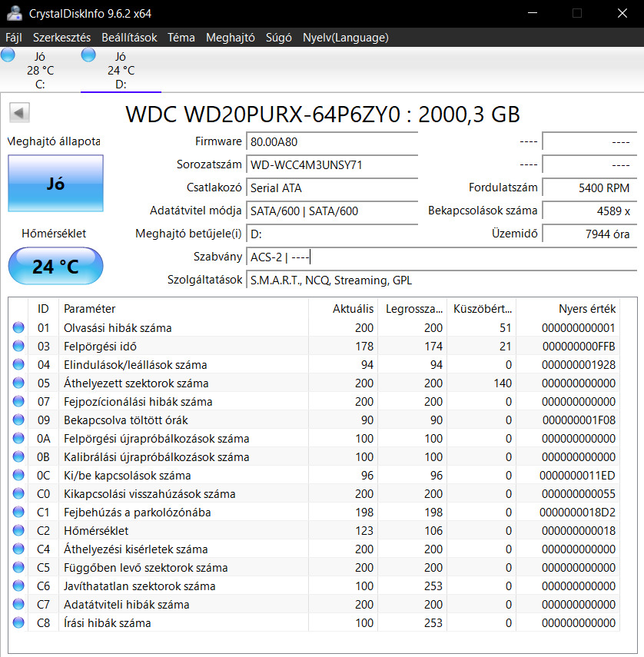
Task: Click the power-on count 4589 x field
Action: [x=589, y=211]
